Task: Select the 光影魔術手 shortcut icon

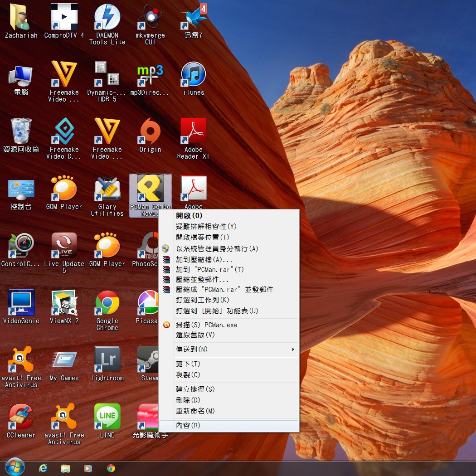Action: tap(148, 421)
